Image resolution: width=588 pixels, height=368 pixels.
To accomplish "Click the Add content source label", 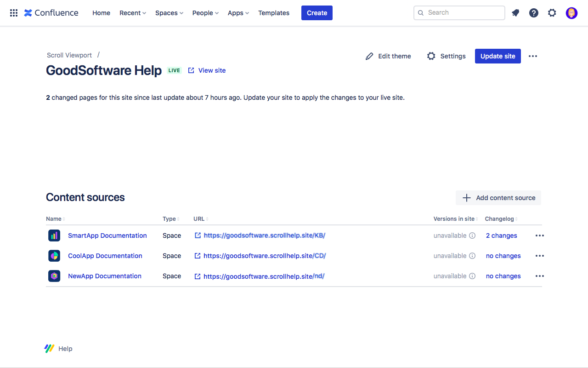I will pyautogui.click(x=506, y=198).
